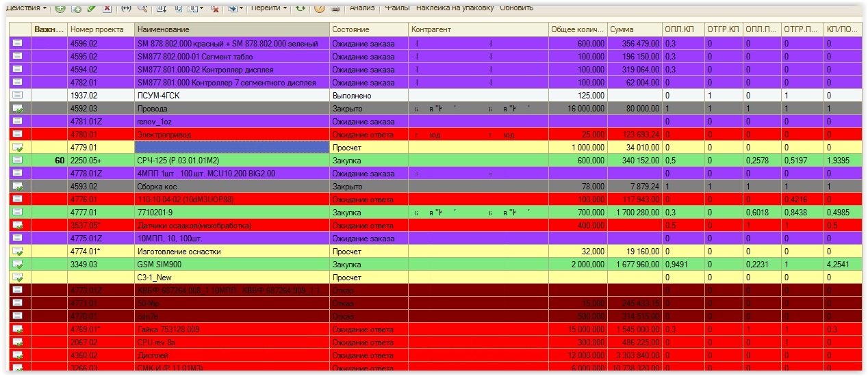Select cell '7710201-9'

point(231,212)
